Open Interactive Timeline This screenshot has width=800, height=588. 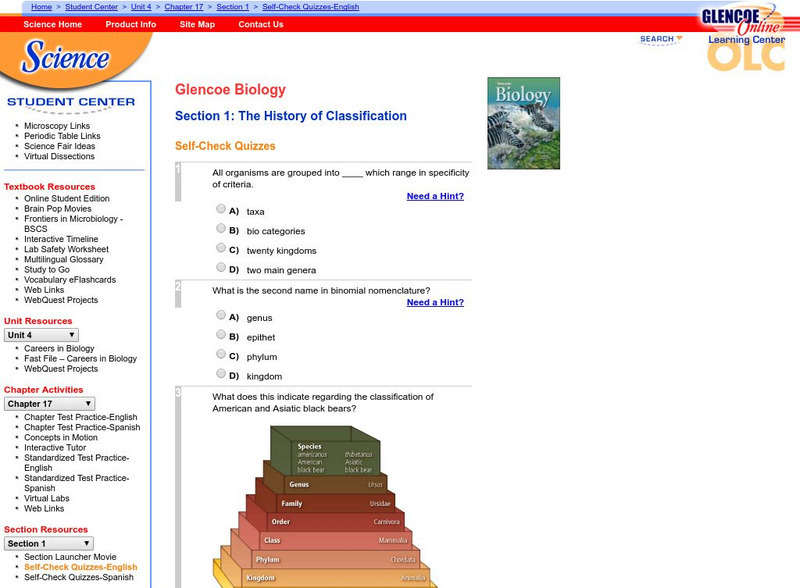tap(61, 239)
